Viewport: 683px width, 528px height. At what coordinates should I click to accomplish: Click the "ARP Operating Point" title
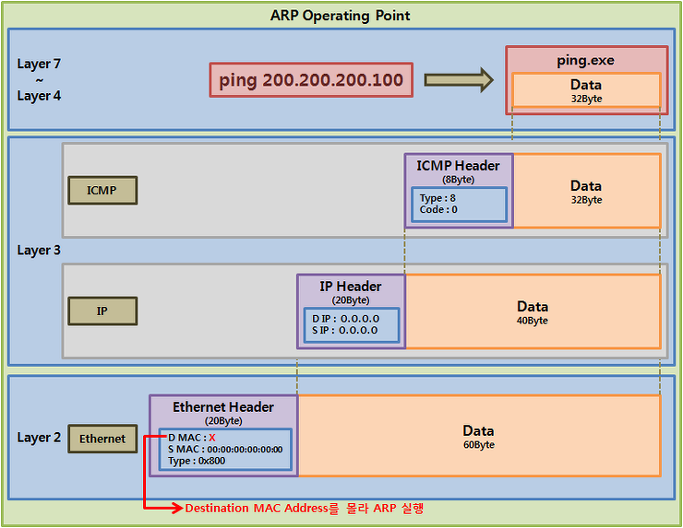(x=340, y=16)
